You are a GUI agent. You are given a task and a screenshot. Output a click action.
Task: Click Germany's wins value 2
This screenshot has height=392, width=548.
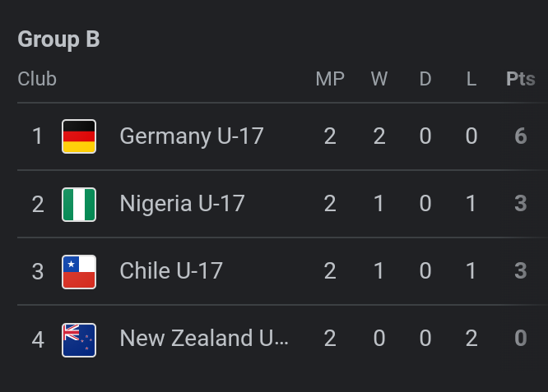coord(379,136)
